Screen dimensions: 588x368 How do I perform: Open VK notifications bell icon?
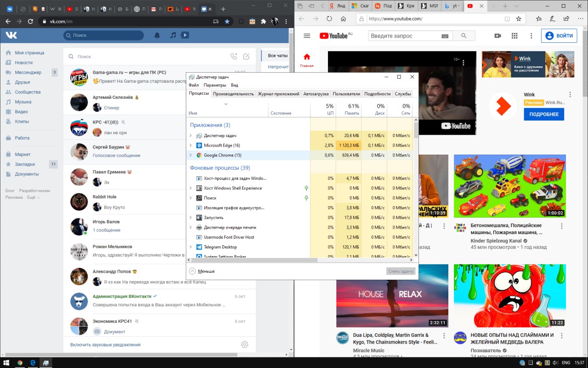(x=157, y=35)
